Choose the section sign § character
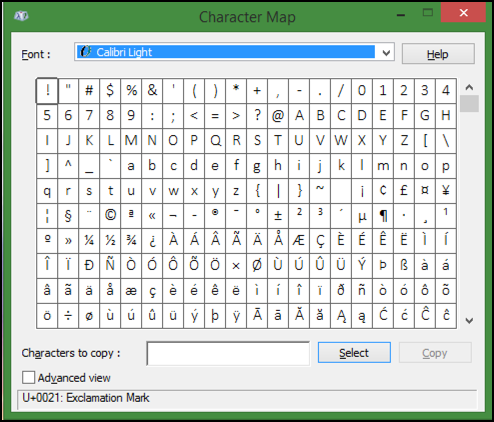 (x=68, y=216)
